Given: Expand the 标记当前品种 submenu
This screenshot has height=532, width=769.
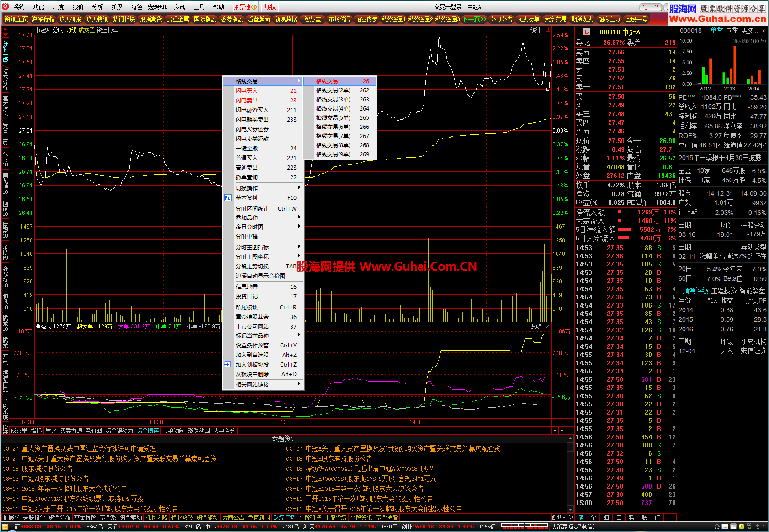Looking at the screenshot, I should (263, 335).
